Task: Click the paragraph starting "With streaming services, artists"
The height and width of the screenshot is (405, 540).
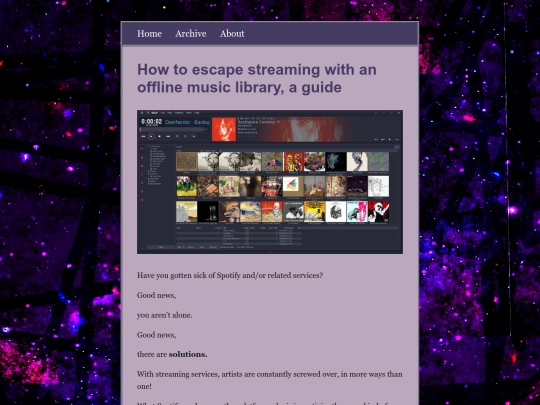Action: (x=270, y=380)
